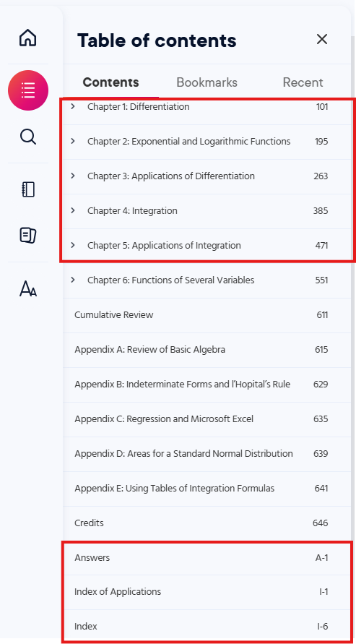Viewport: 356px width, 644px height.
Task: Open the Flashcards icon in the sidebar
Action: tap(28, 236)
